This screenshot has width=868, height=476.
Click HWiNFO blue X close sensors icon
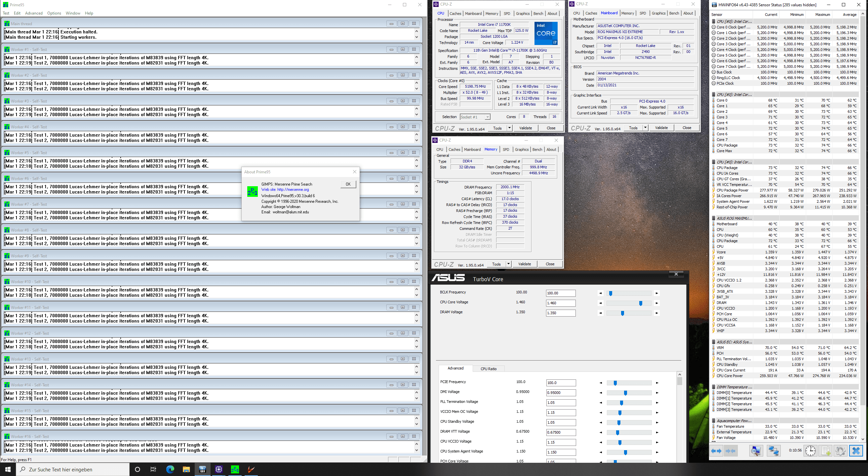click(x=856, y=451)
